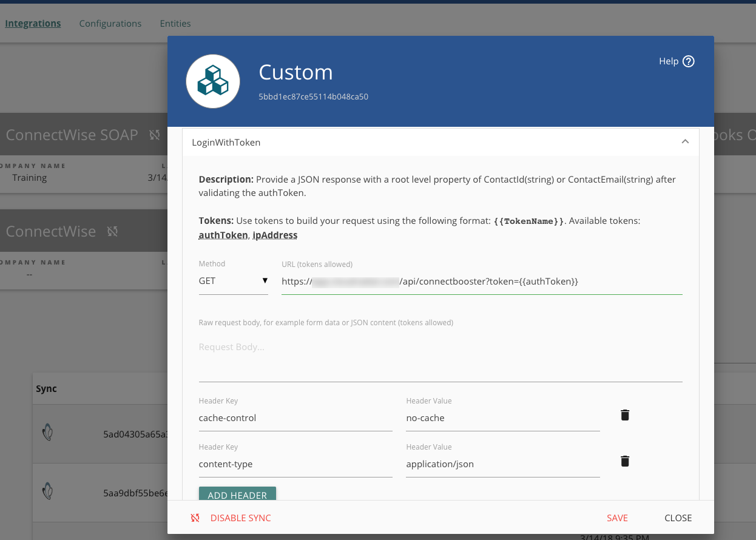Click the sync row icon for 5ad04305a65a
Screen dimensions: 756x540
coord(47,433)
